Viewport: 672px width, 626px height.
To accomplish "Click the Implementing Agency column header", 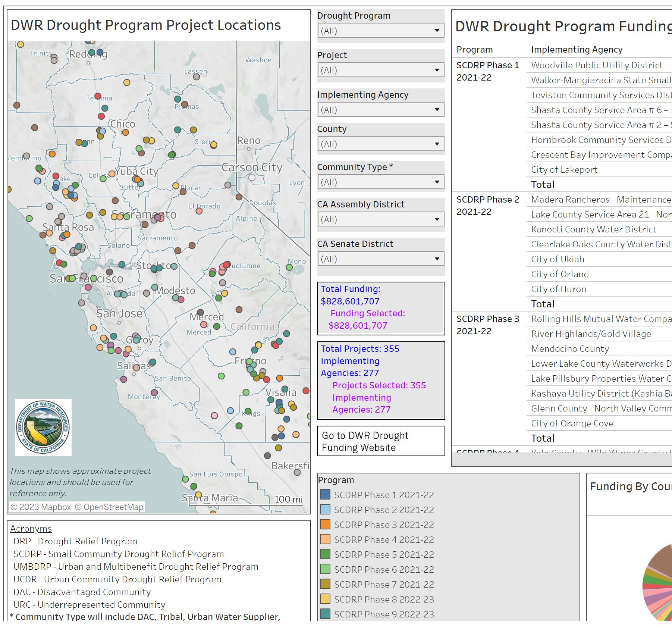I will [x=577, y=50].
